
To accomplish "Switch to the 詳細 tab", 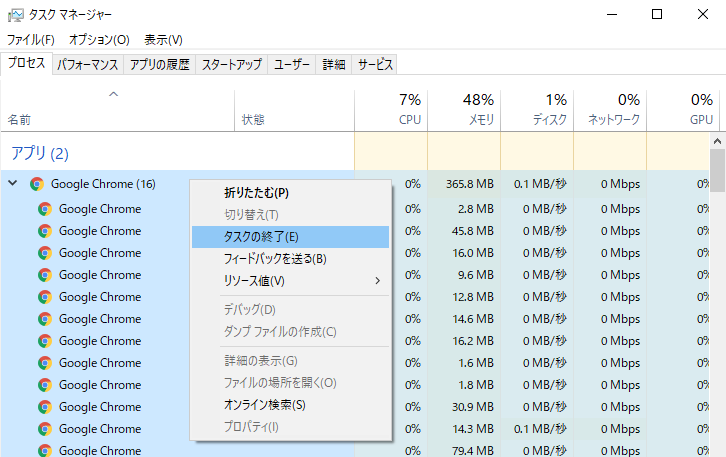I will 334,64.
